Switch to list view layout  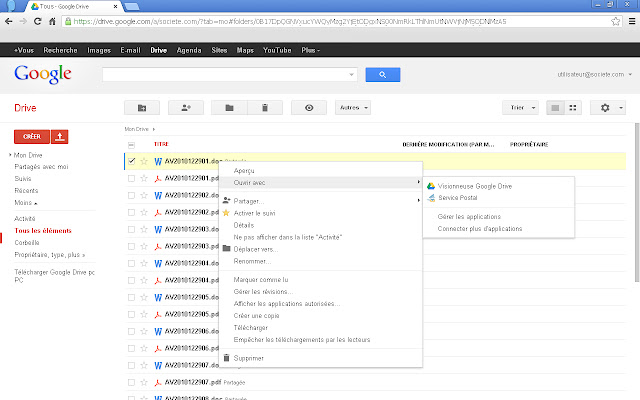(x=557, y=107)
